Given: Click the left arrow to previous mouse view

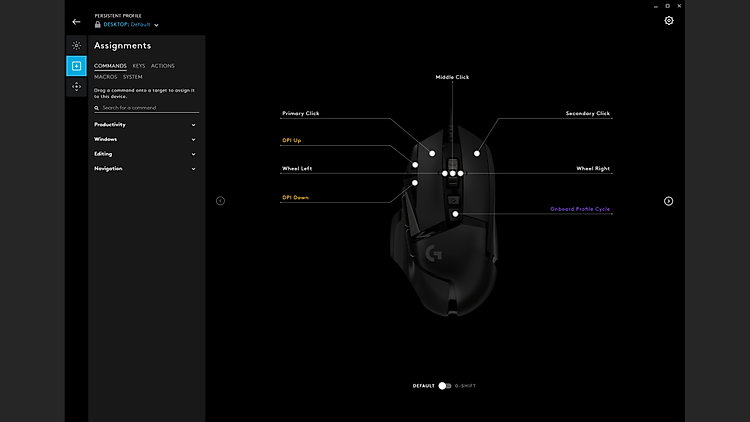Looking at the screenshot, I should 221,201.
